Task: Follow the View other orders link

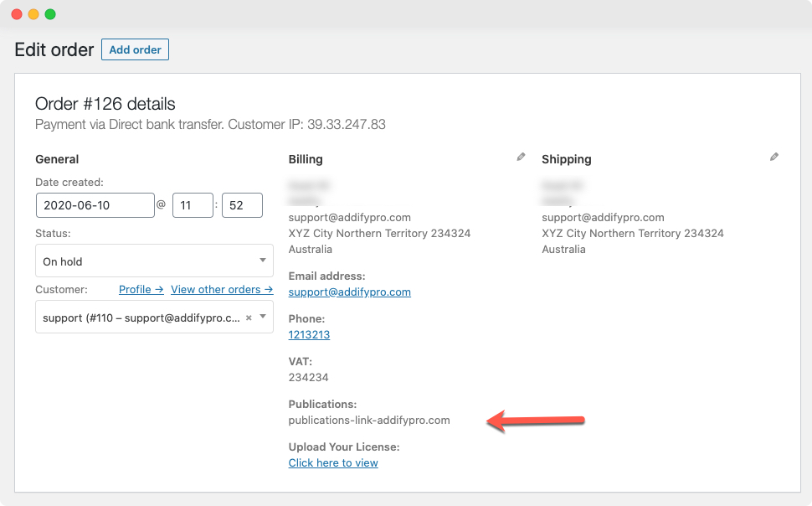Action: (x=222, y=289)
